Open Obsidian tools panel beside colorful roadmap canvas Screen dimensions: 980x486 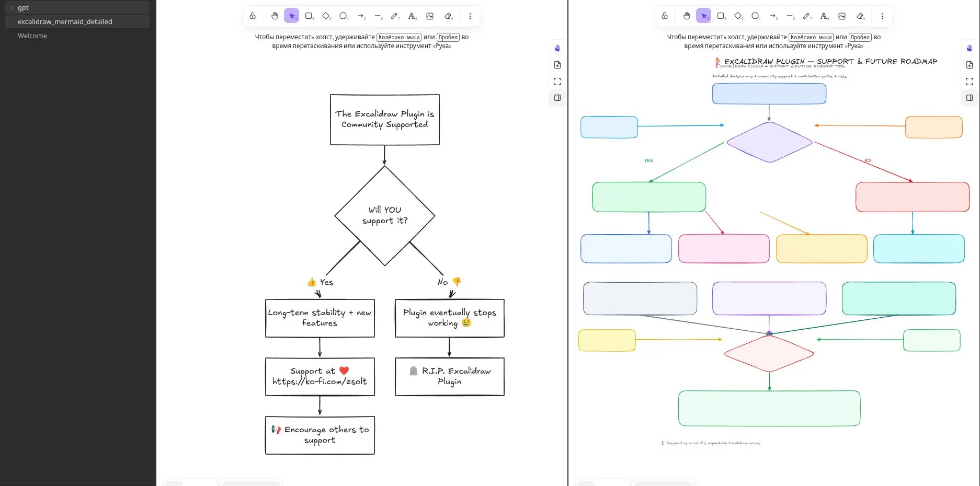pos(970,48)
